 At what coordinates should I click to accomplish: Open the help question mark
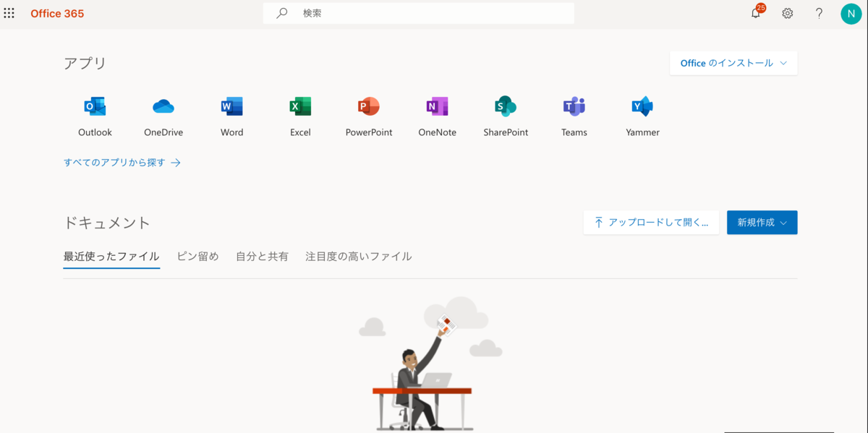pyautogui.click(x=819, y=13)
